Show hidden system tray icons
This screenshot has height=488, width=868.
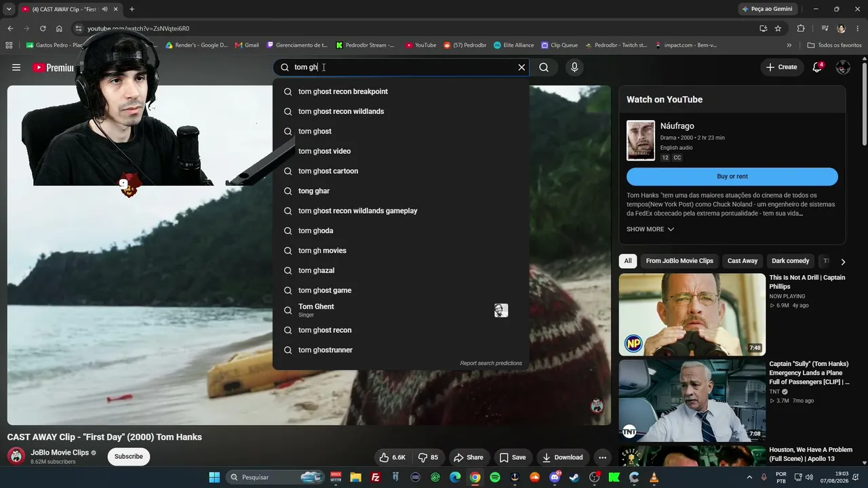pos(749,477)
